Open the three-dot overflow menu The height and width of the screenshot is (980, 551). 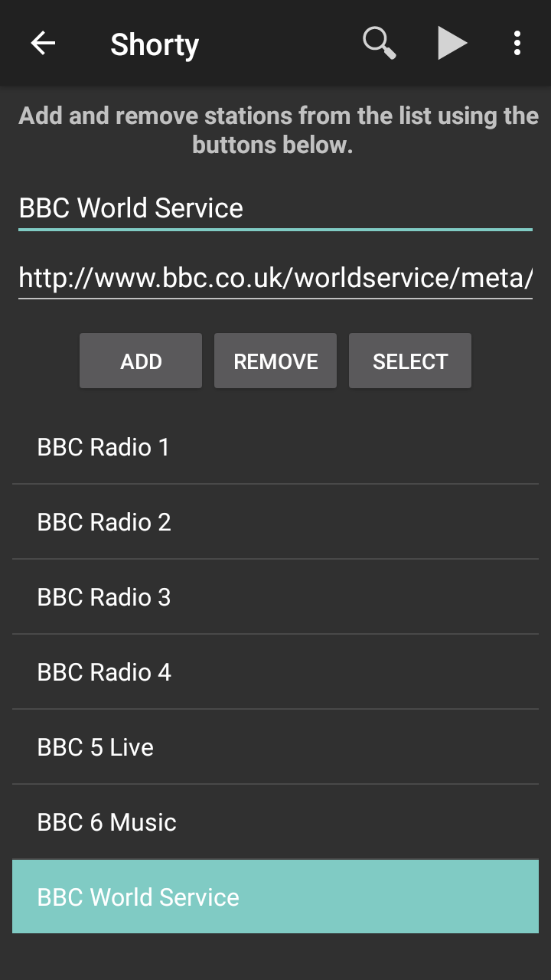[x=517, y=44]
